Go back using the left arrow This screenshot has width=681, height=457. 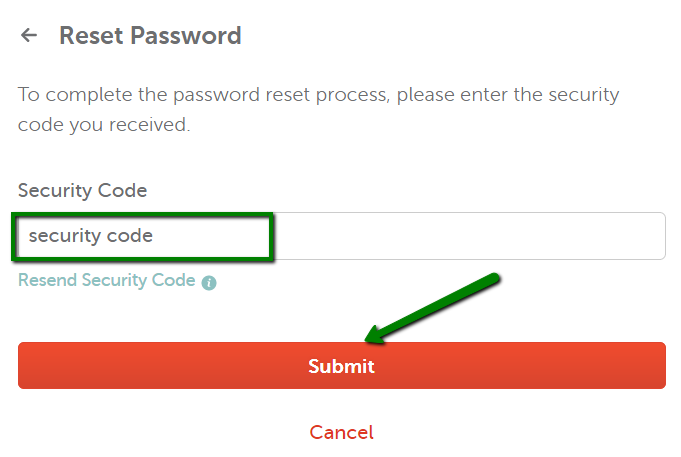29,36
